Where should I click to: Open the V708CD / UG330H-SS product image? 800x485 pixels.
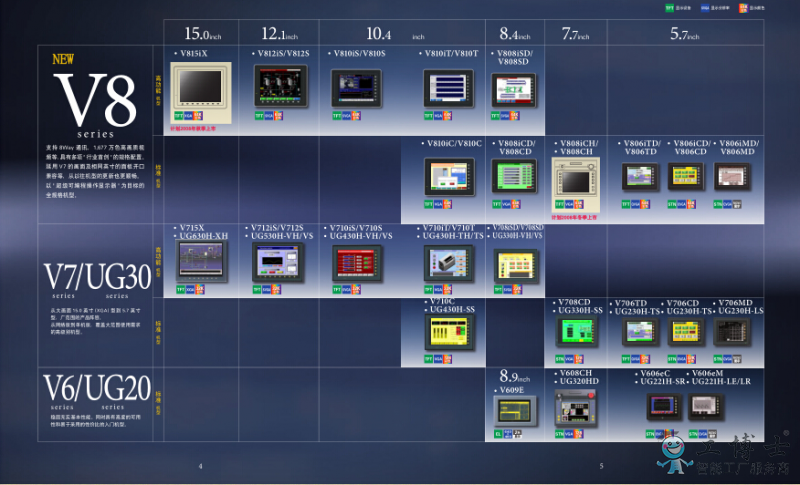tap(577, 331)
